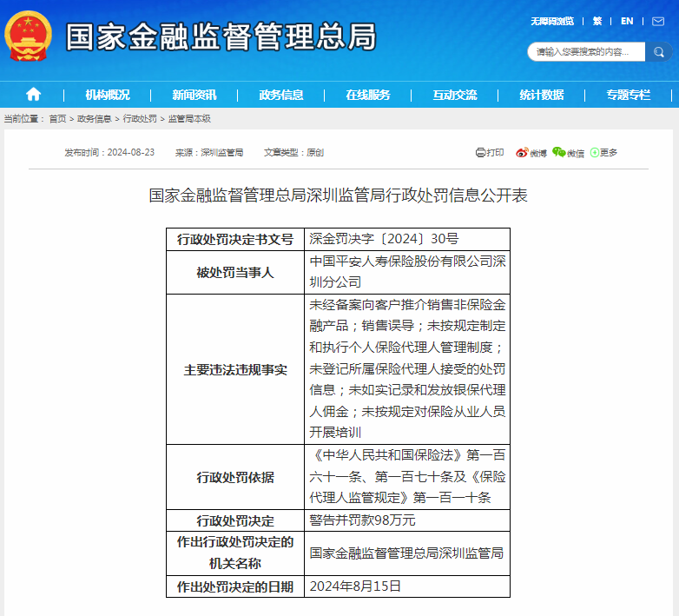This screenshot has width=679, height=616.
Task: Select 行政处罚决定书文号 header cell
Action: click(x=235, y=239)
